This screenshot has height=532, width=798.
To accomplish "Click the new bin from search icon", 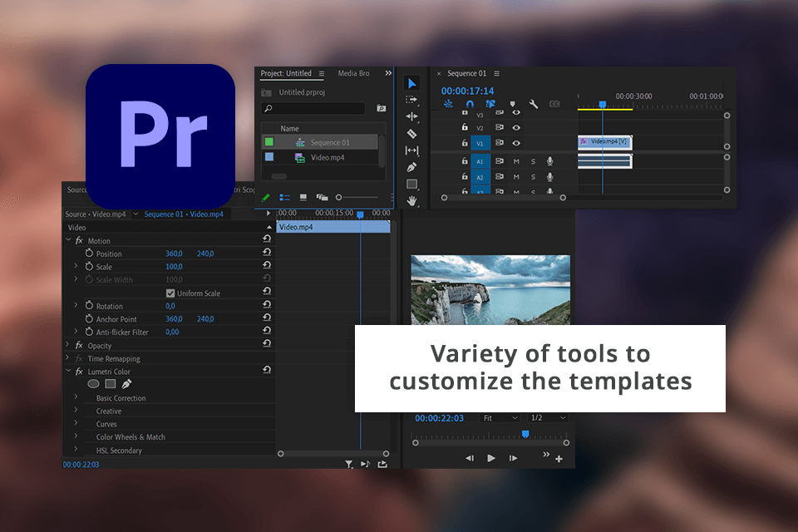I will click(x=382, y=108).
